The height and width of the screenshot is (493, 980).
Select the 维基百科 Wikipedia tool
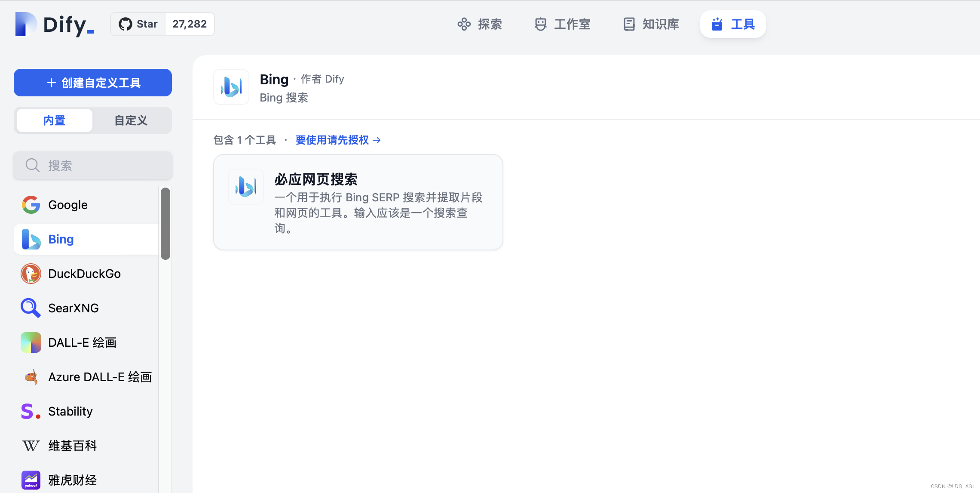point(72,445)
